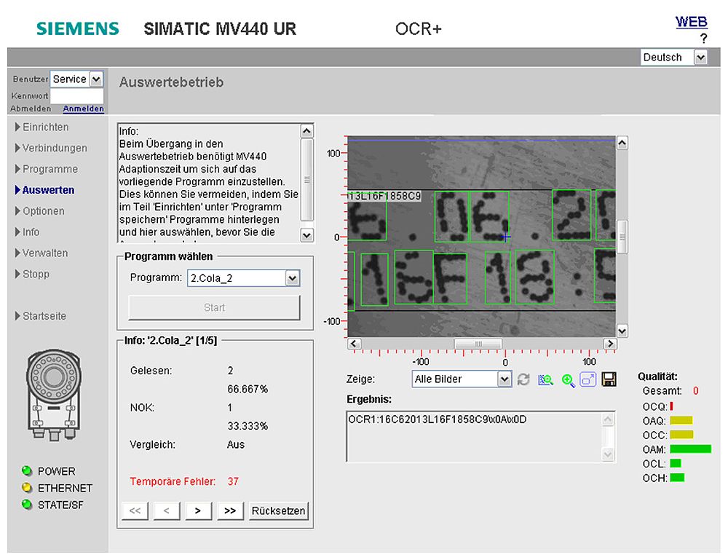Open image in a separate window
Image resolution: width=728 pixels, height=560 pixels.
[x=587, y=379]
